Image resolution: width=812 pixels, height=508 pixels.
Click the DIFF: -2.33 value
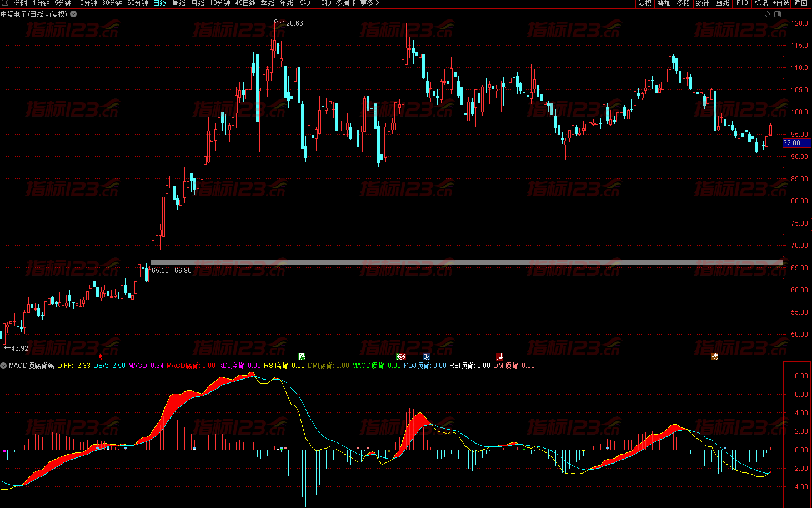[74, 366]
